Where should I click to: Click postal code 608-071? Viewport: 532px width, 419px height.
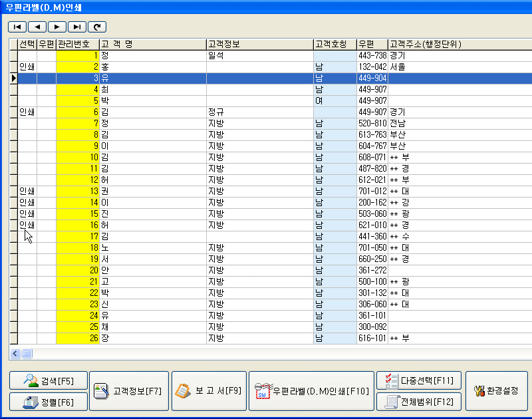[372, 158]
